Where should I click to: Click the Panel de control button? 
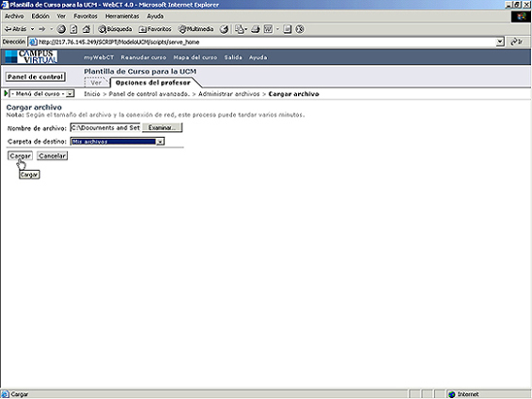pos(35,77)
